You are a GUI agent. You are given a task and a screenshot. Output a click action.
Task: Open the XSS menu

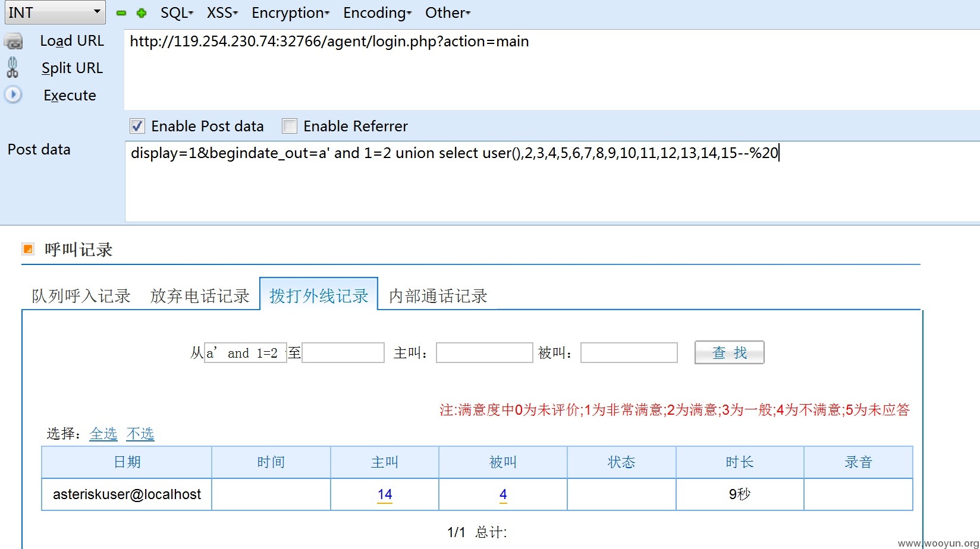(222, 13)
